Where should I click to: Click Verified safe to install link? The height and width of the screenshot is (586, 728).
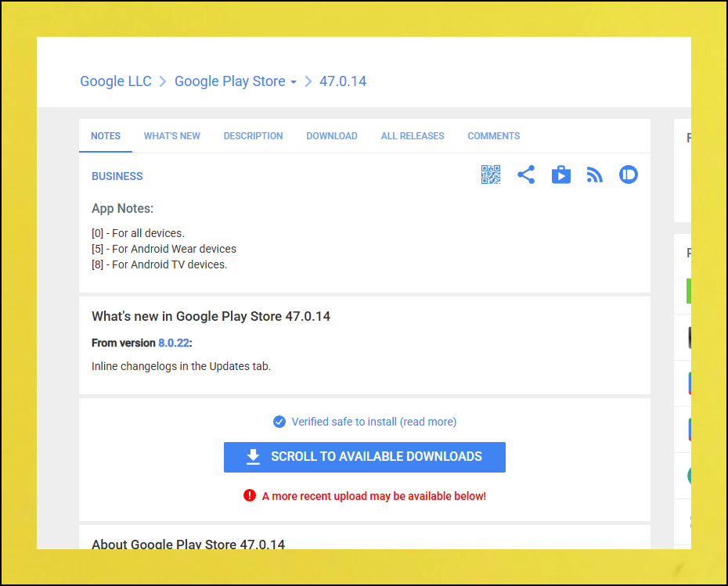tap(373, 422)
